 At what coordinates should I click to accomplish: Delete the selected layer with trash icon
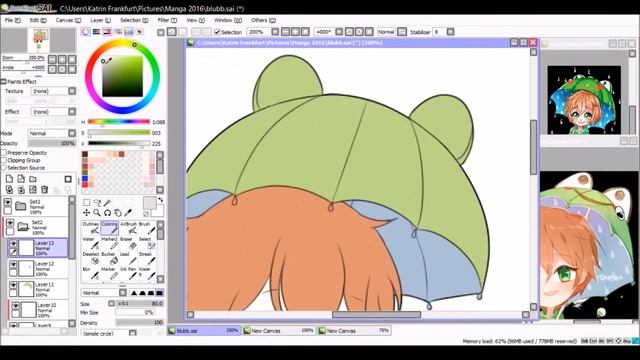click(44, 189)
